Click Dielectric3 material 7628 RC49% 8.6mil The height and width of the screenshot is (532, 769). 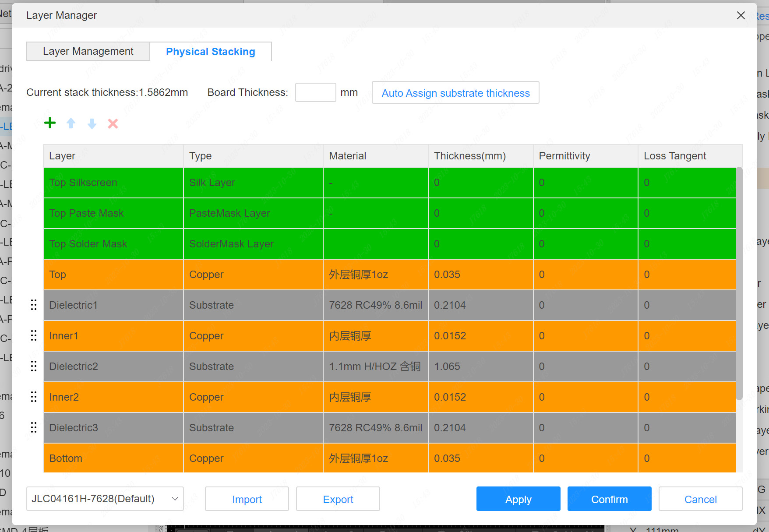coord(376,428)
